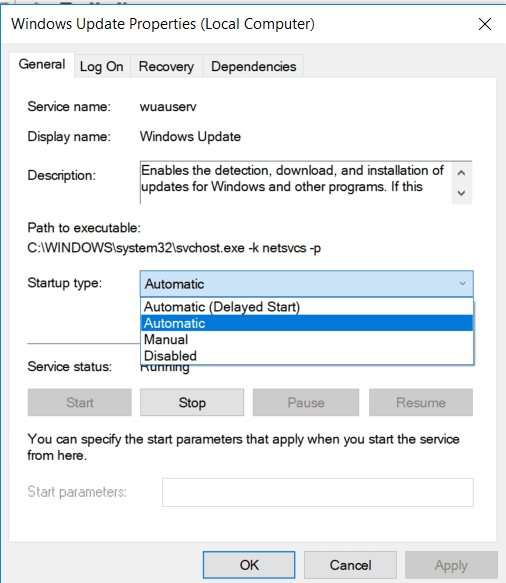Click the Pause service button
Viewport: 506px width, 583px height.
tap(306, 402)
